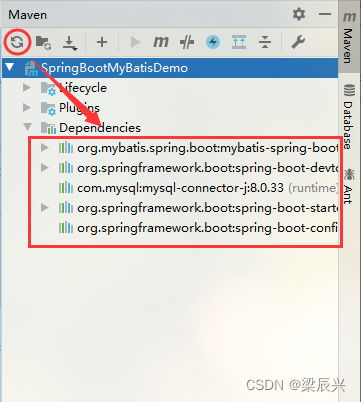Collapse all tree nodes icon
This screenshot has height=402, width=361.
click(x=265, y=42)
